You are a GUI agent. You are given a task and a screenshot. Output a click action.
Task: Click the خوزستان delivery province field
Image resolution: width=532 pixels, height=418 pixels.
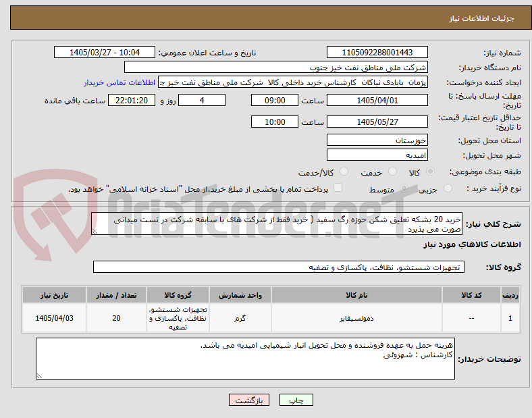coord(377,140)
